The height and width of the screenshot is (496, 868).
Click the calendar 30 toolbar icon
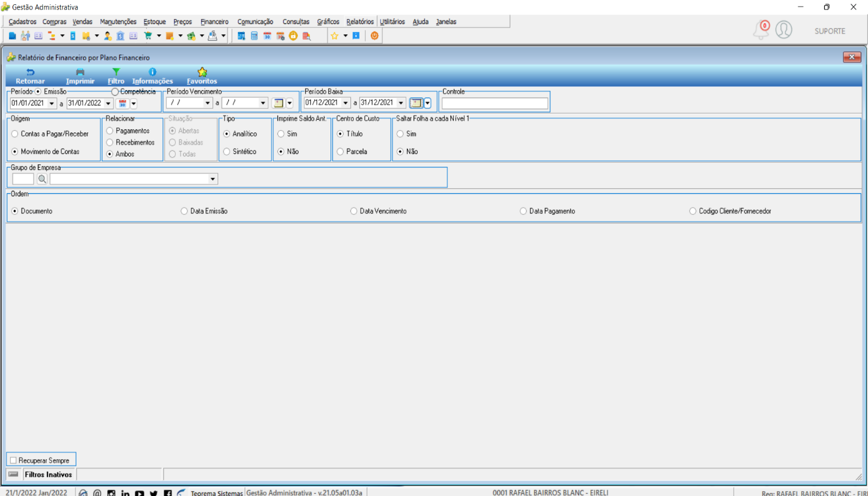[x=267, y=36]
